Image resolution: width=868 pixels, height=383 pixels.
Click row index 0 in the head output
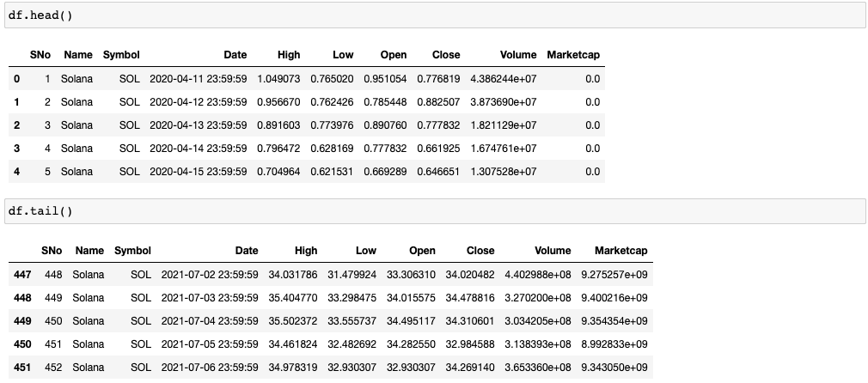click(16, 79)
